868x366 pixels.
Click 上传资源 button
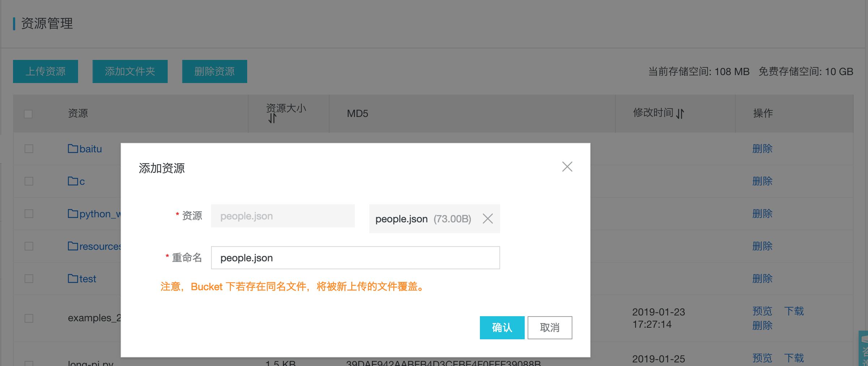(x=46, y=71)
